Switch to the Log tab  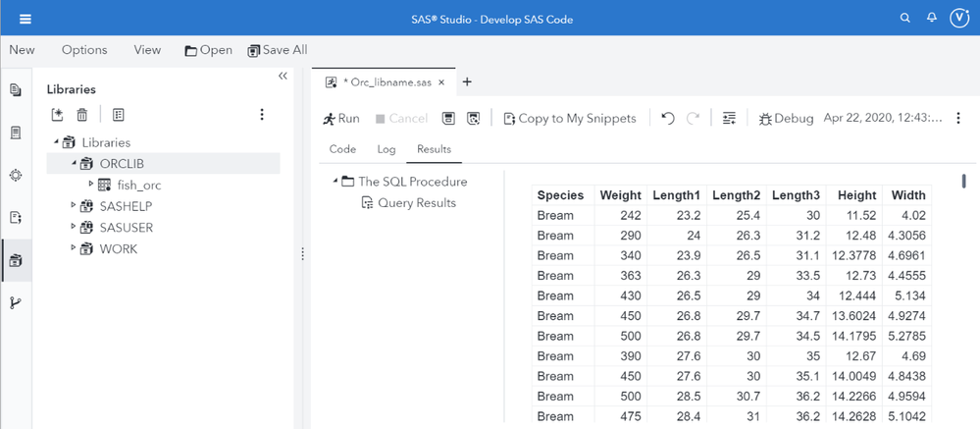tap(386, 149)
